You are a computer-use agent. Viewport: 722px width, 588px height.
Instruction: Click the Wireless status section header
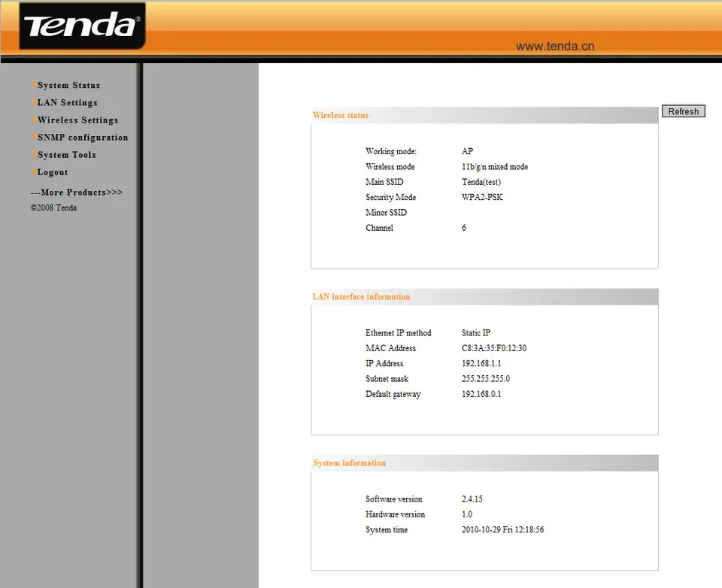pos(341,115)
